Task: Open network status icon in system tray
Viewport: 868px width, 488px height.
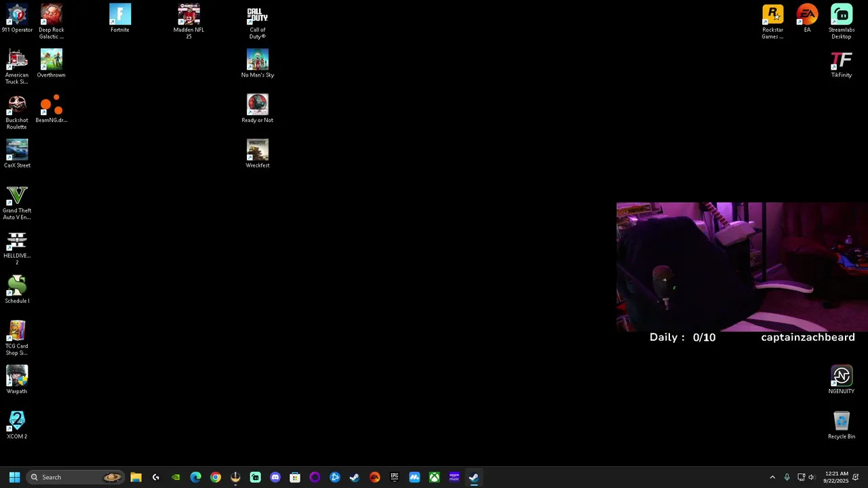Action: 801,477
